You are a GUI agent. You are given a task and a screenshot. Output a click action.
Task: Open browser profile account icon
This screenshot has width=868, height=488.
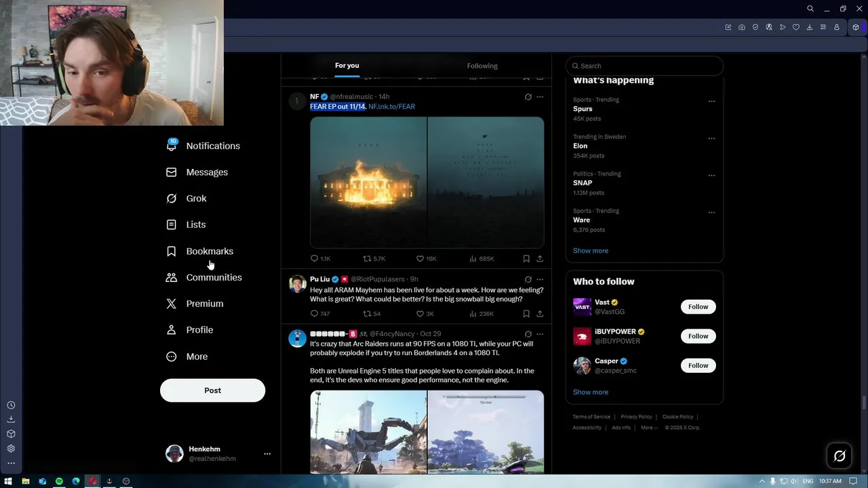837,27
